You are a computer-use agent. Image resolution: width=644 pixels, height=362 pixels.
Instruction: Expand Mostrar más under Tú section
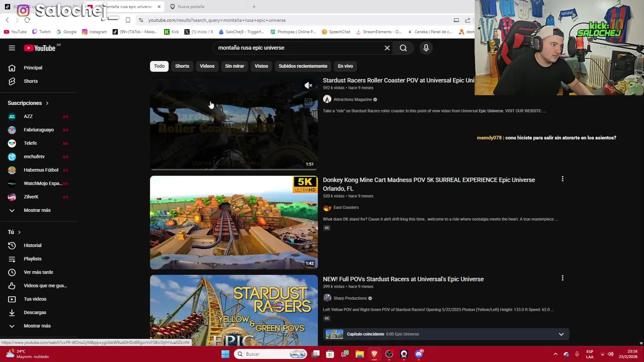(38, 326)
